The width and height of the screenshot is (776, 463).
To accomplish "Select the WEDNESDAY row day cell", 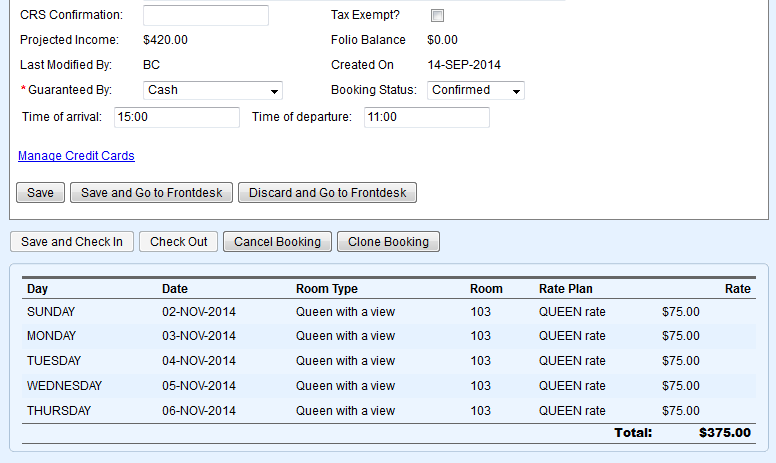I will [64, 386].
